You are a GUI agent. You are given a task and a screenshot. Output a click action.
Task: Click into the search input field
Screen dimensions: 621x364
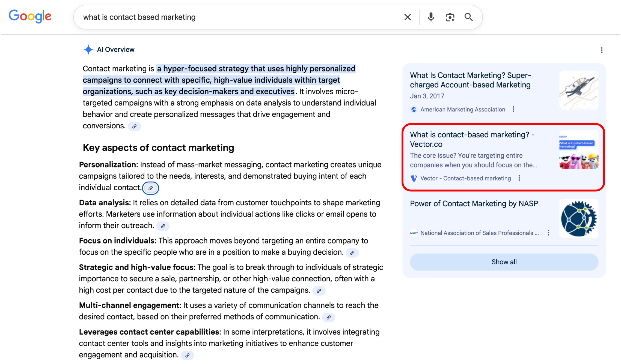[x=240, y=17]
